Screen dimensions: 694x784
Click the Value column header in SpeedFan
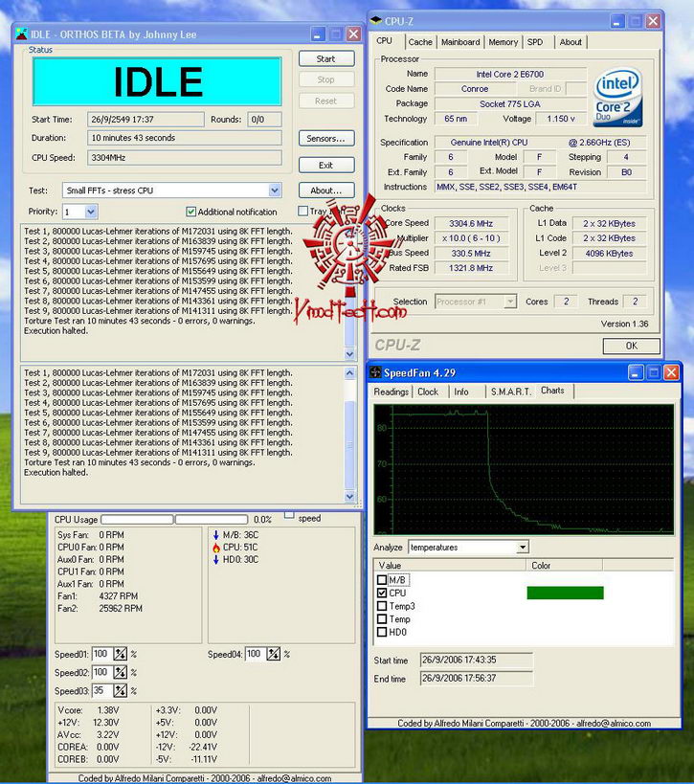coord(450,566)
